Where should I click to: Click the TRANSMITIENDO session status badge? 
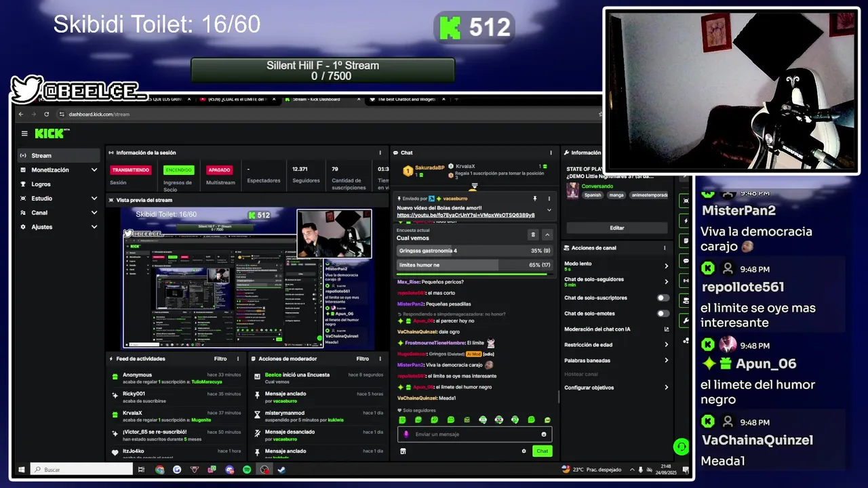[x=130, y=170]
